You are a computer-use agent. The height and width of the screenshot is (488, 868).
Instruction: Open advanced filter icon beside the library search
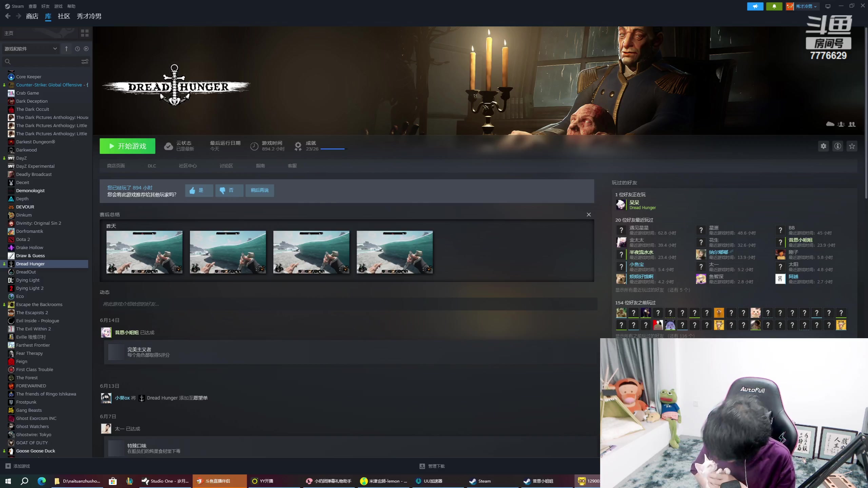(84, 61)
